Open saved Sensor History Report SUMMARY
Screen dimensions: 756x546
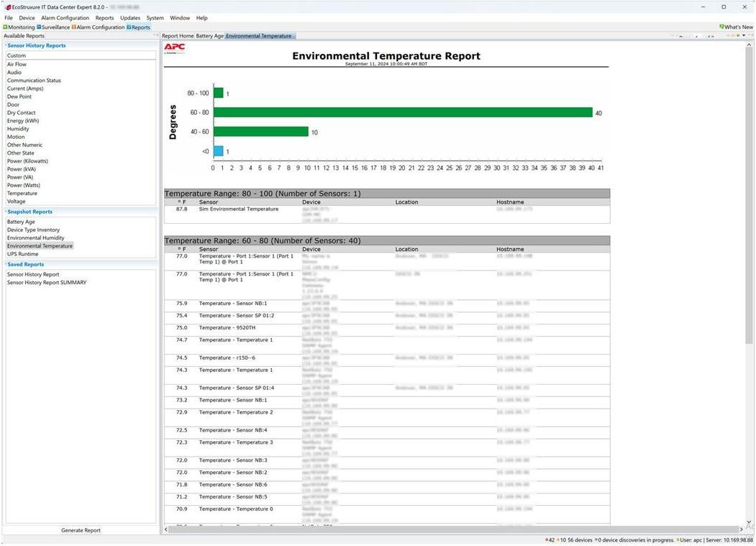tap(47, 283)
